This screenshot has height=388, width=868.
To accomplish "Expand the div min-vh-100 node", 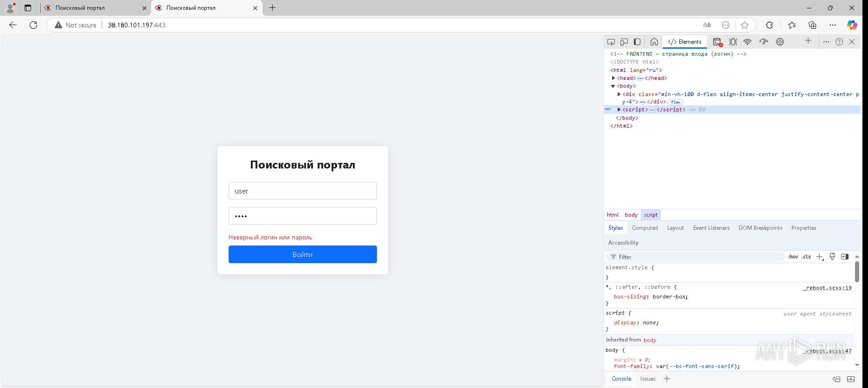I will tap(619, 94).
